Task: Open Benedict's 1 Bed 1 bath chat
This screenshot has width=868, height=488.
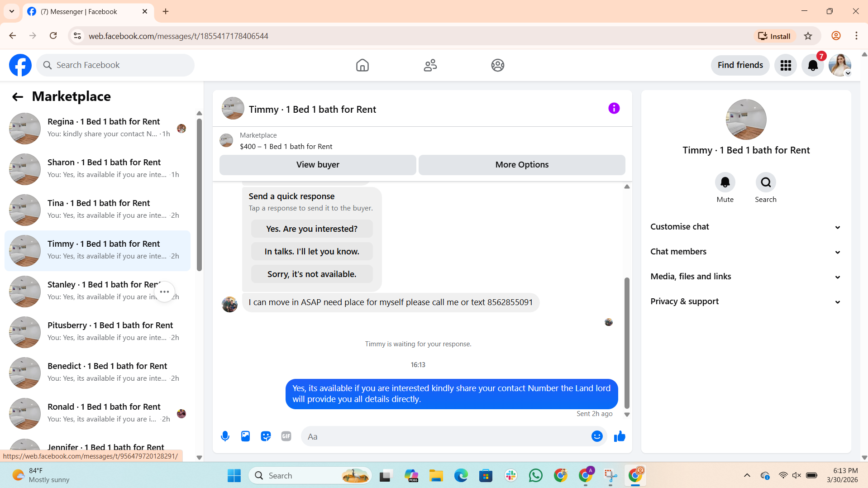Action: tap(97, 373)
